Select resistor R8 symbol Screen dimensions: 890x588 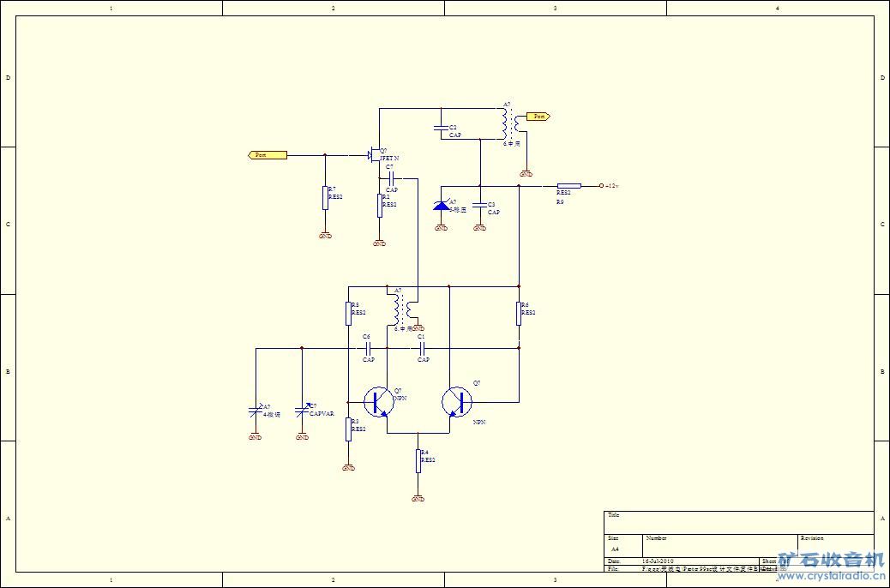[x=348, y=314]
